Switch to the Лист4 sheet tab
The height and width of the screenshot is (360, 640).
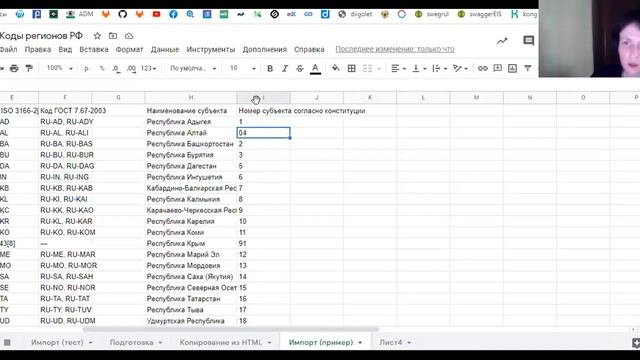click(x=391, y=342)
